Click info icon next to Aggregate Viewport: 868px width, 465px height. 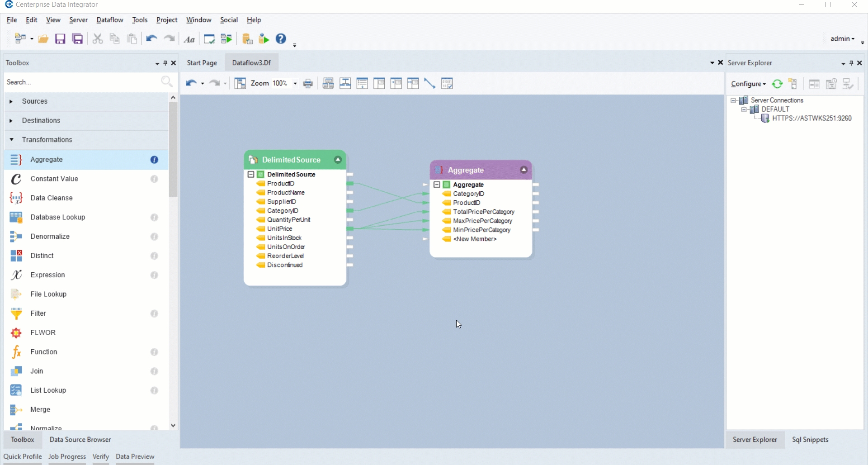pyautogui.click(x=154, y=160)
